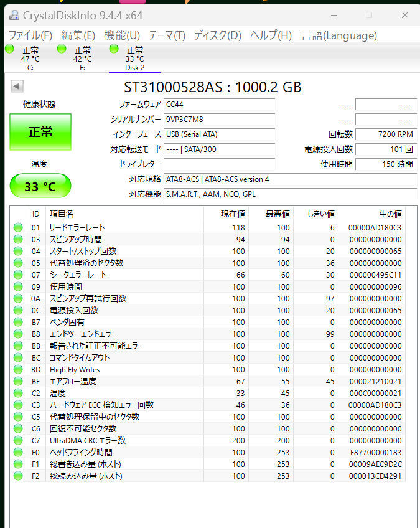
Task: Click raw value F87700000183
Action: pos(376,453)
